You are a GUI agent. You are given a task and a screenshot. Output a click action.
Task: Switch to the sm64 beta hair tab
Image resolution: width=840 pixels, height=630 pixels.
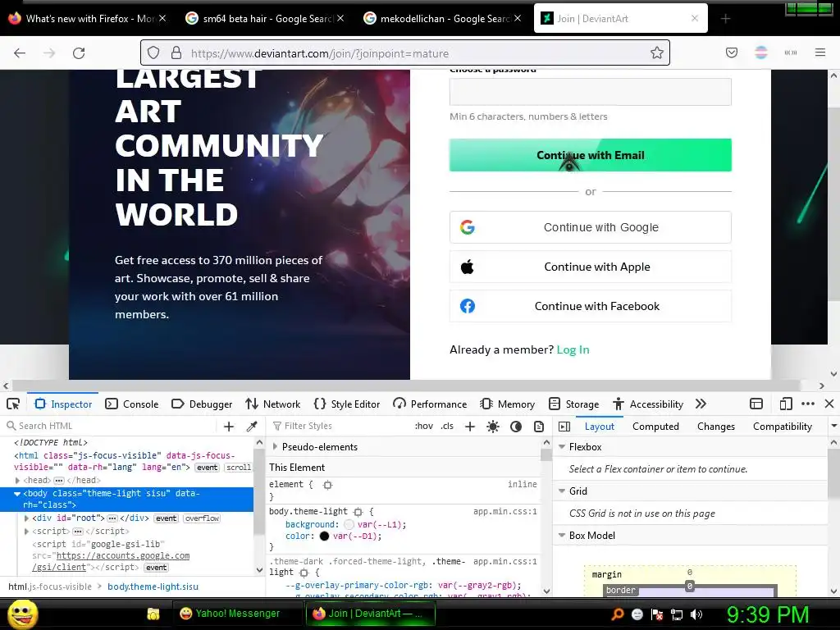tap(267, 19)
